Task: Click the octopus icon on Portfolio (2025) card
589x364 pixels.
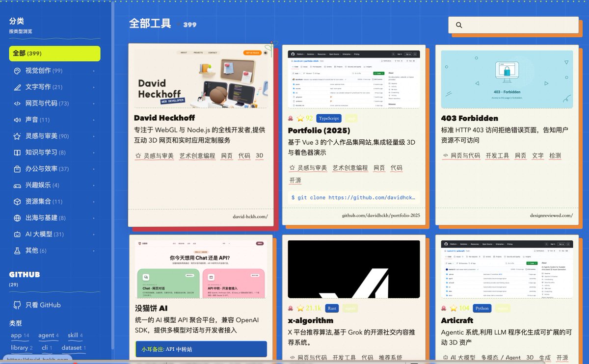Action: pyautogui.click(x=292, y=118)
